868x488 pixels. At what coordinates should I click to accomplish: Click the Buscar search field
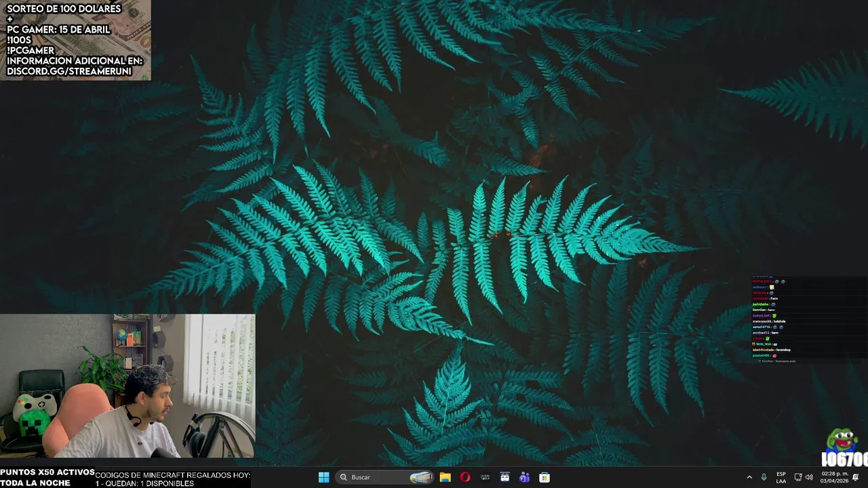coord(385,477)
